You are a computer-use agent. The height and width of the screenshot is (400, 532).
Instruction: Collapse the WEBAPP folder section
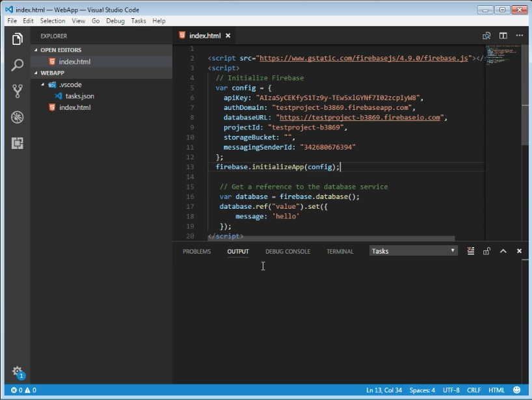point(36,73)
